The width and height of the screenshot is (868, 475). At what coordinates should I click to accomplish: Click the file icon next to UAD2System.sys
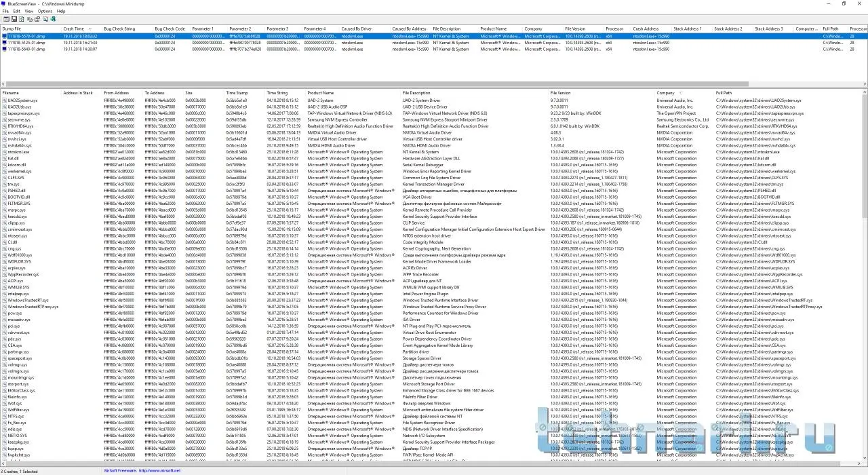(x=4, y=100)
